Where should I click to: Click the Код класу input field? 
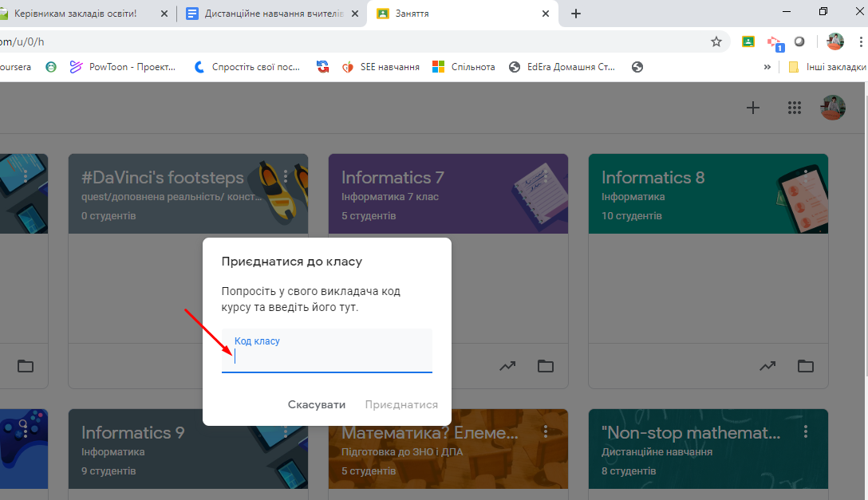pos(326,351)
